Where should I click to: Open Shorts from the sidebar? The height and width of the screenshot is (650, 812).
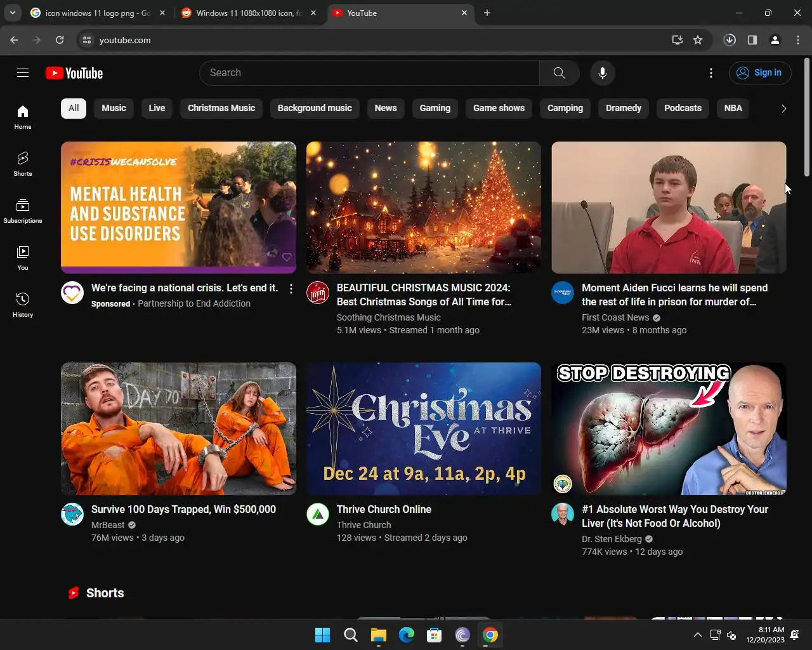pyautogui.click(x=23, y=164)
